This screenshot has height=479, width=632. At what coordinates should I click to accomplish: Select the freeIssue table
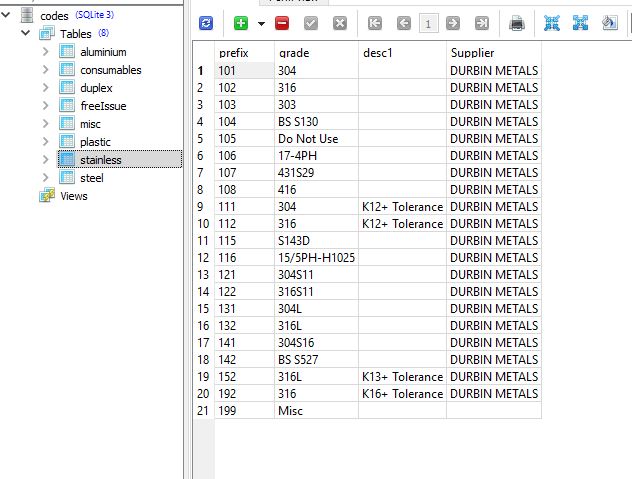click(103, 106)
